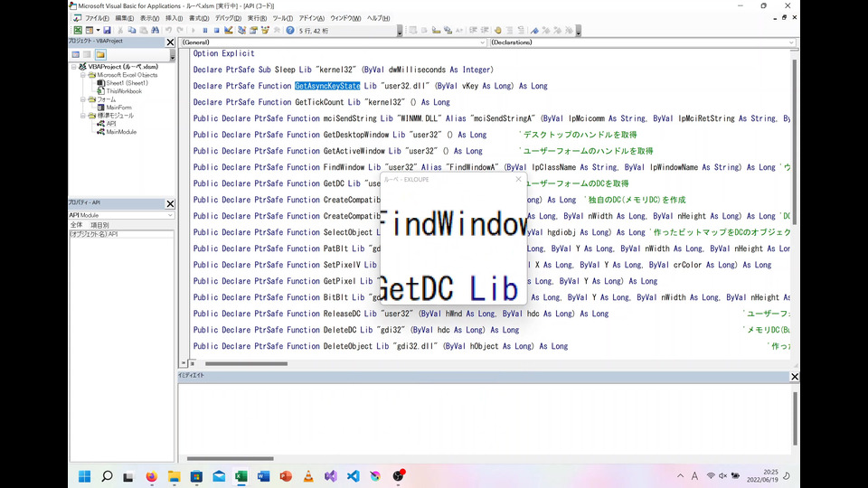Image resolution: width=868 pixels, height=488 pixels.
Task: Close the EXLOUPE magnifier window
Action: 518,179
